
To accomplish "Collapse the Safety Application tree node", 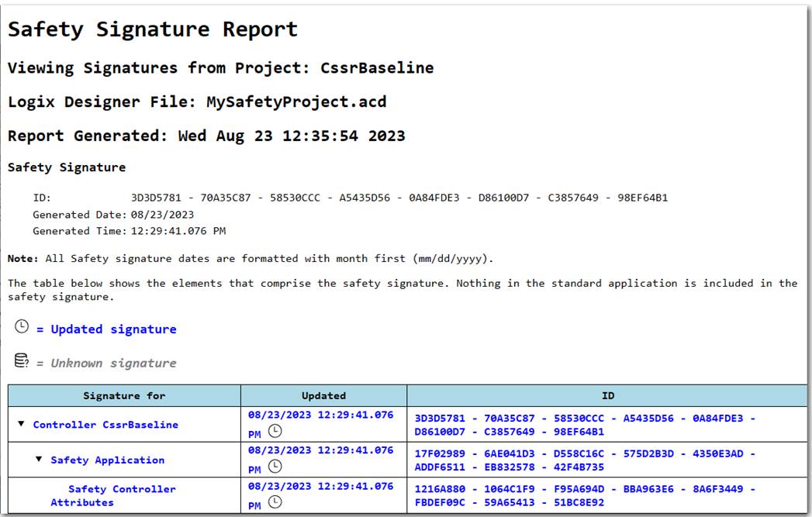I will pyautogui.click(x=39, y=460).
